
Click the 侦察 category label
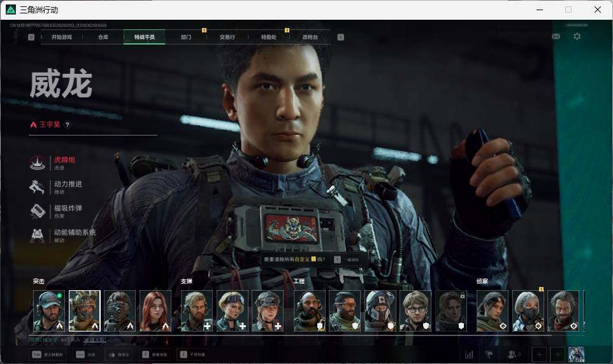(x=482, y=281)
